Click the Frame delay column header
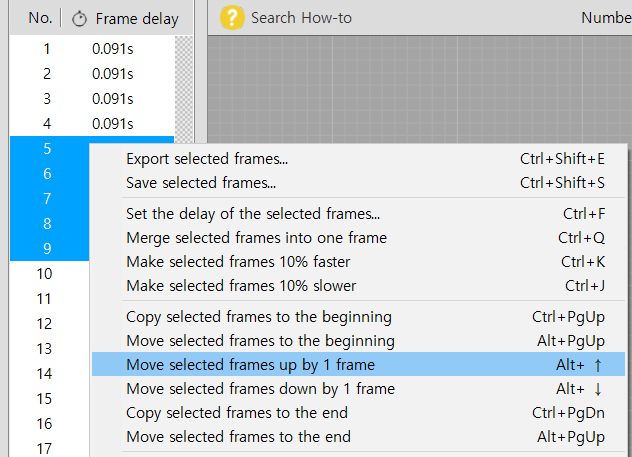632x457 pixels. point(137,18)
